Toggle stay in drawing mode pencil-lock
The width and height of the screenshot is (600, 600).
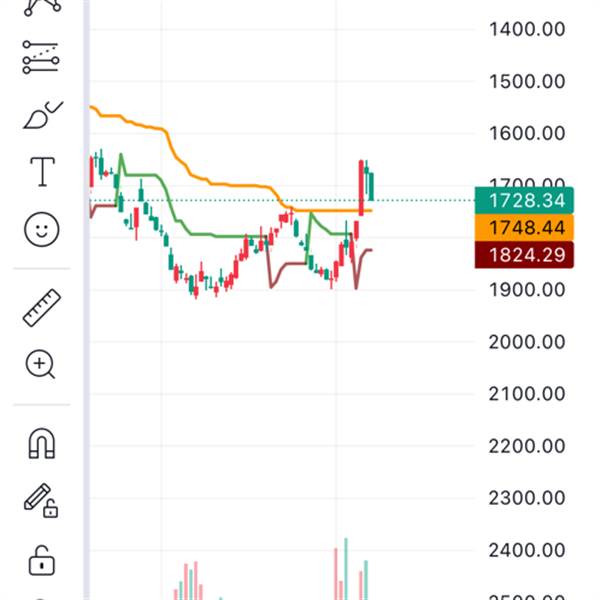(41, 500)
